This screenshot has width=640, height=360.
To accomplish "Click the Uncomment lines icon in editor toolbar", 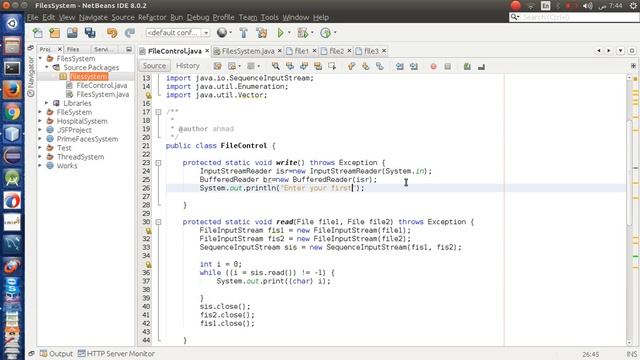I will (481, 66).
